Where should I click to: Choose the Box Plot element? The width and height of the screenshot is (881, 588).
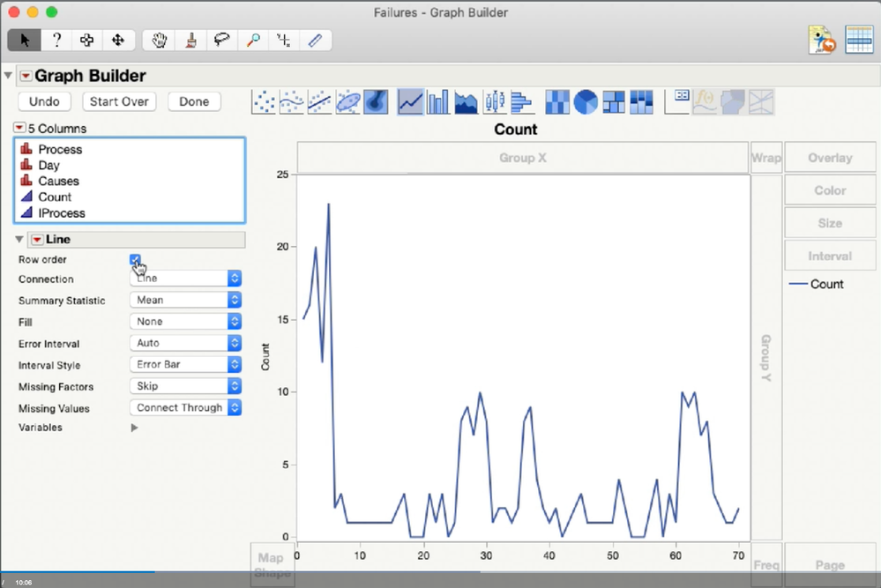click(x=495, y=102)
